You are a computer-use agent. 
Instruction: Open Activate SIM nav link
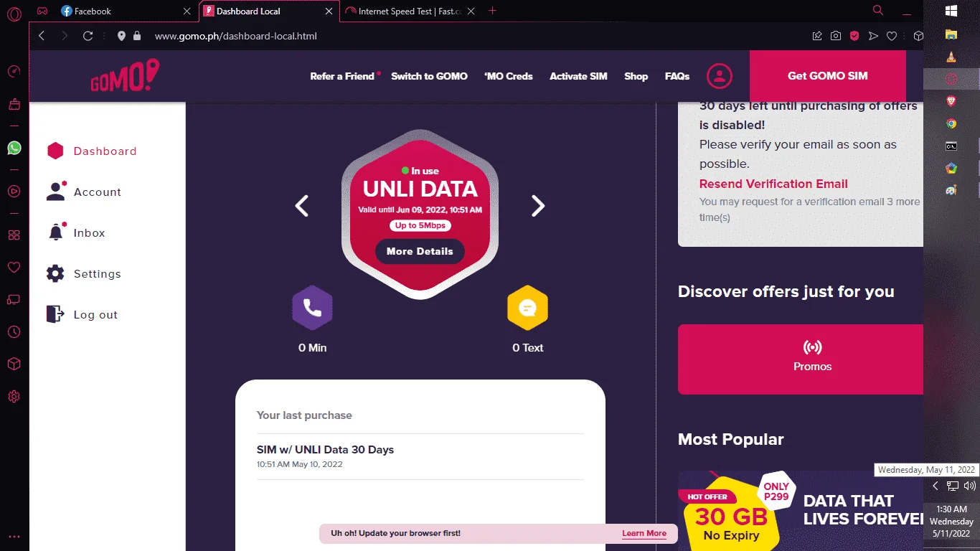tap(578, 76)
